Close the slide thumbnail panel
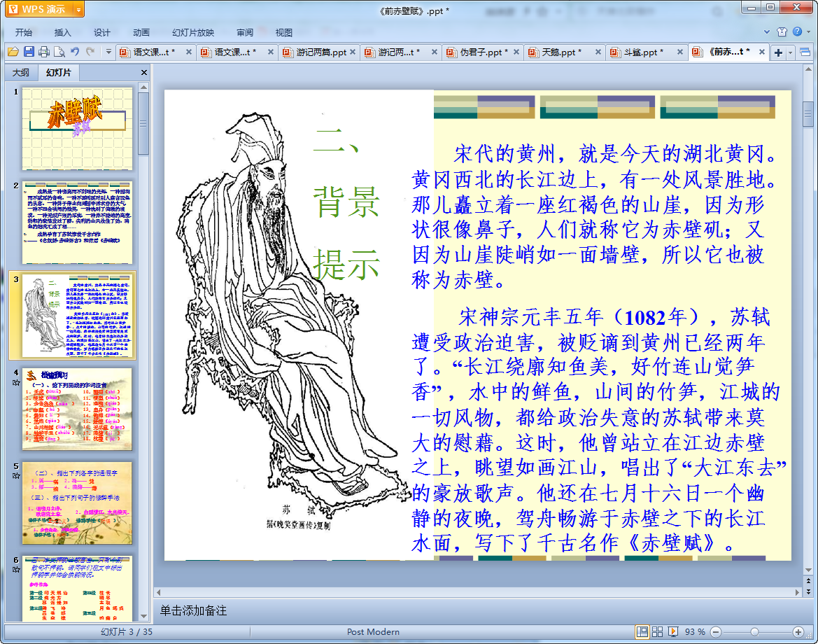818x644 pixels. click(144, 73)
